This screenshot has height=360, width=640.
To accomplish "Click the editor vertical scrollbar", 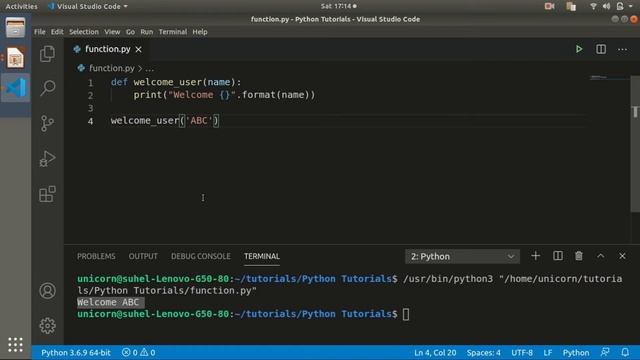I will (x=635, y=144).
